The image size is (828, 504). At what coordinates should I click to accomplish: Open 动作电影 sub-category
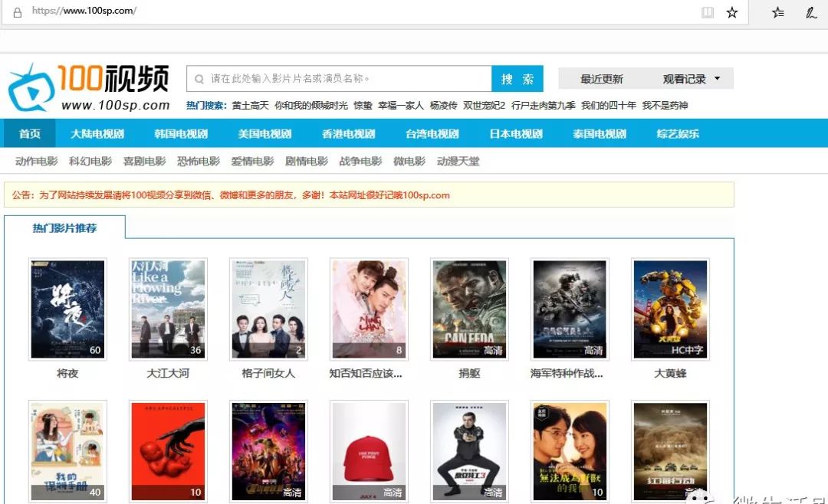(37, 161)
